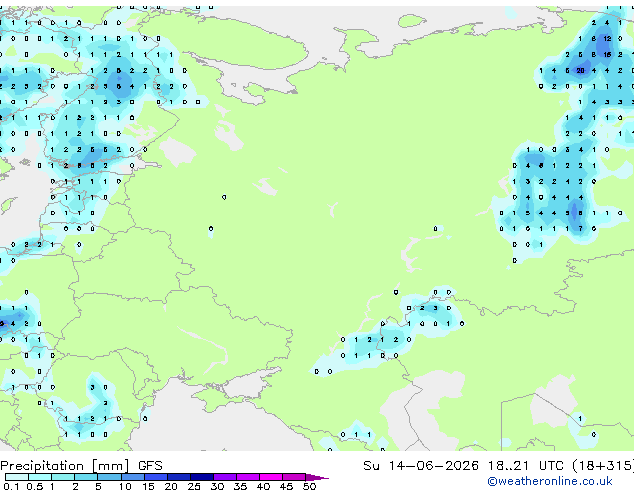Select the legend swatch for 45–50 mm
This screenshot has height=490, width=634.
coord(294,477)
